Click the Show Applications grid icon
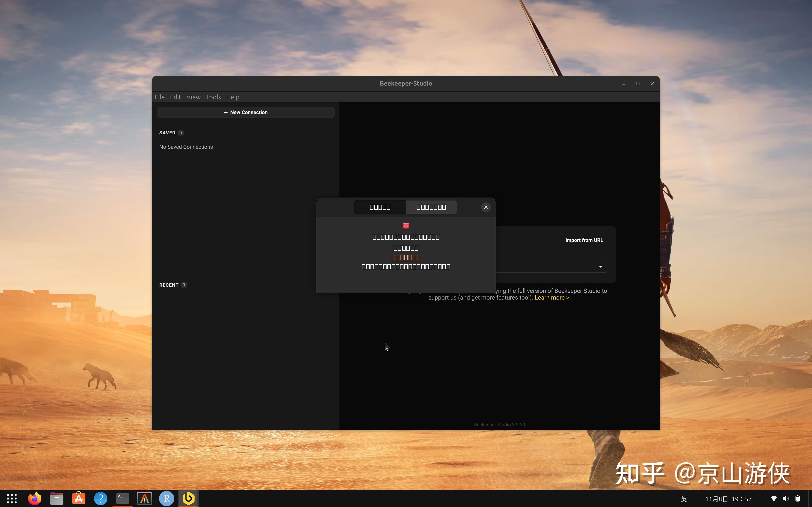 (11, 498)
